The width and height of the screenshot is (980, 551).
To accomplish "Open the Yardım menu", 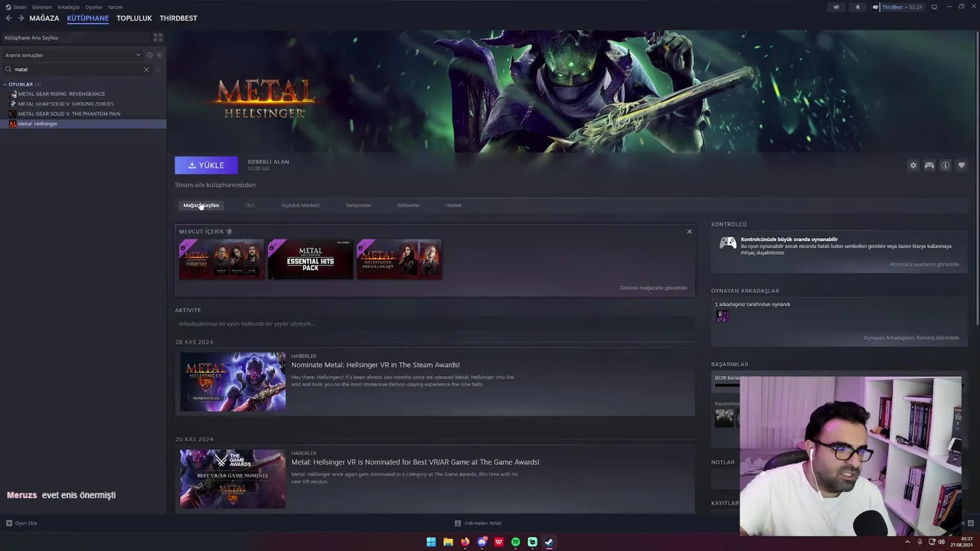I will (115, 7).
